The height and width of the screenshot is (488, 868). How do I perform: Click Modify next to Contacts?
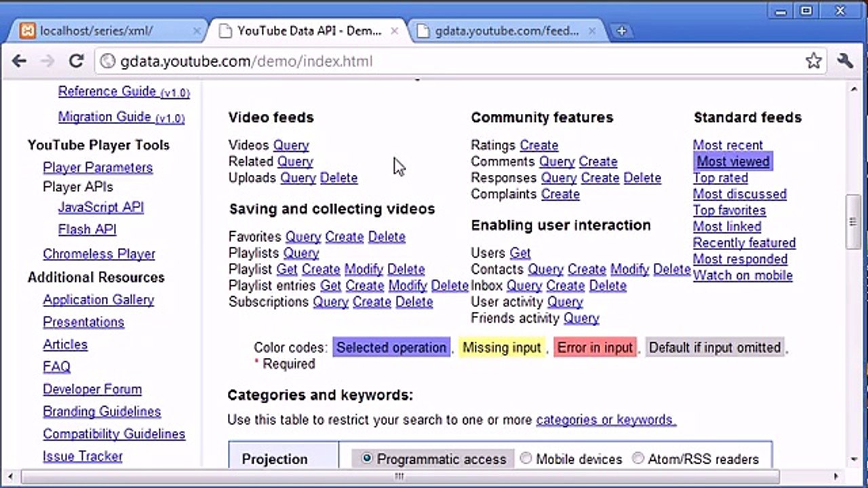(x=630, y=269)
